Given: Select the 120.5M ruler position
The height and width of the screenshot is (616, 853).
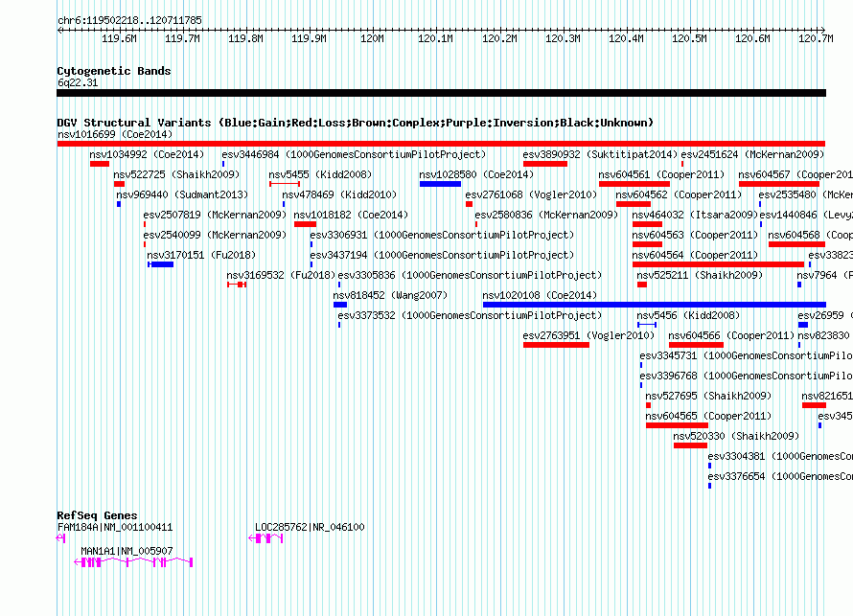Looking at the screenshot, I should 689,38.
